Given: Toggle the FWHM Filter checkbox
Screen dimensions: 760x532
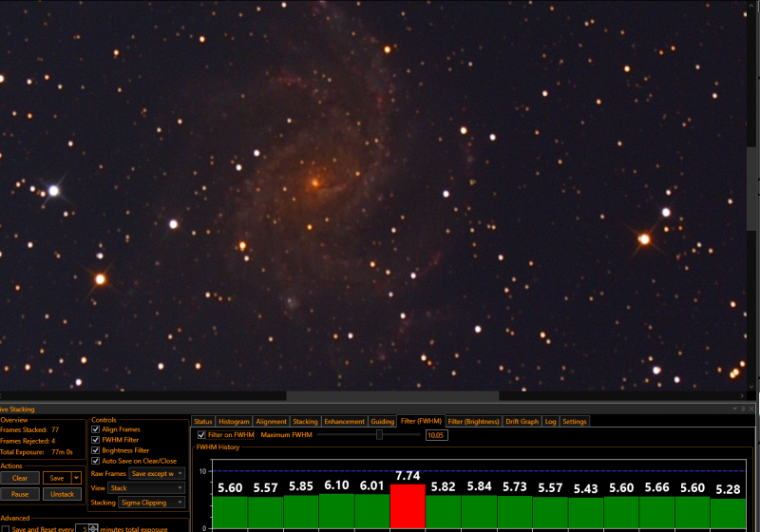Looking at the screenshot, I should [96, 440].
